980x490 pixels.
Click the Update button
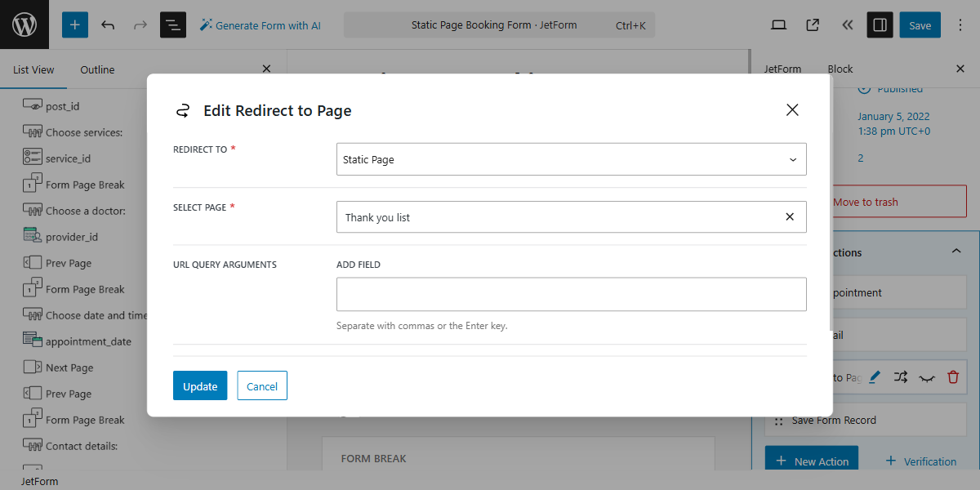[200, 385]
